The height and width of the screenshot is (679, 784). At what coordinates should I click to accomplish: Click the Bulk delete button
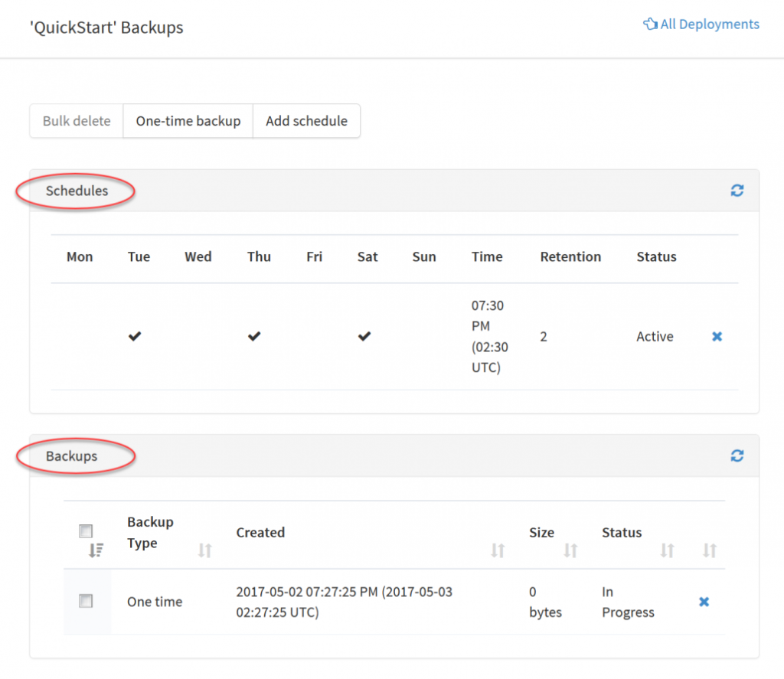pyautogui.click(x=77, y=121)
